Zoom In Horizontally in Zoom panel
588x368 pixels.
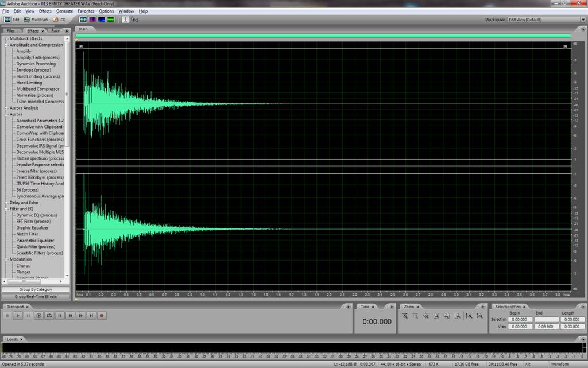[405, 316]
